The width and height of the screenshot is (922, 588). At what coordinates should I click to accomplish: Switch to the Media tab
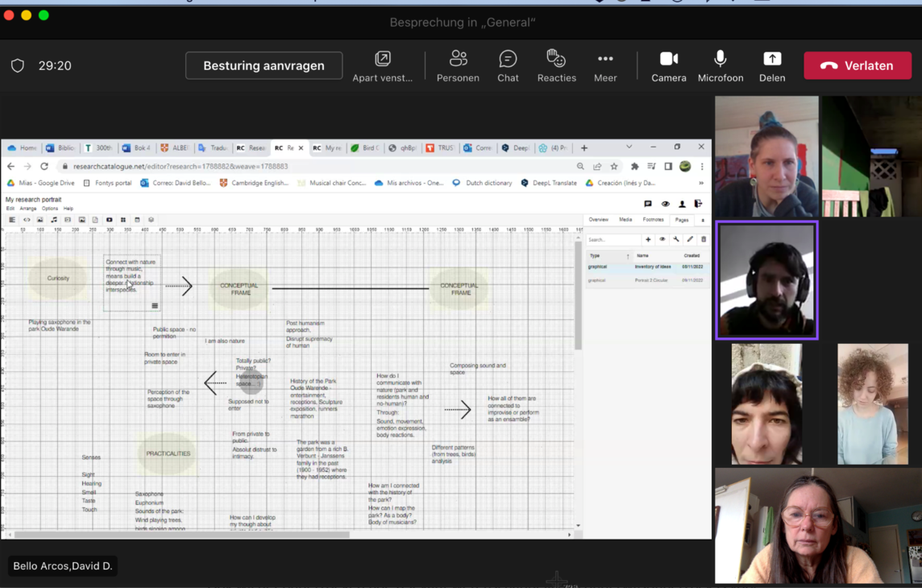click(x=625, y=220)
